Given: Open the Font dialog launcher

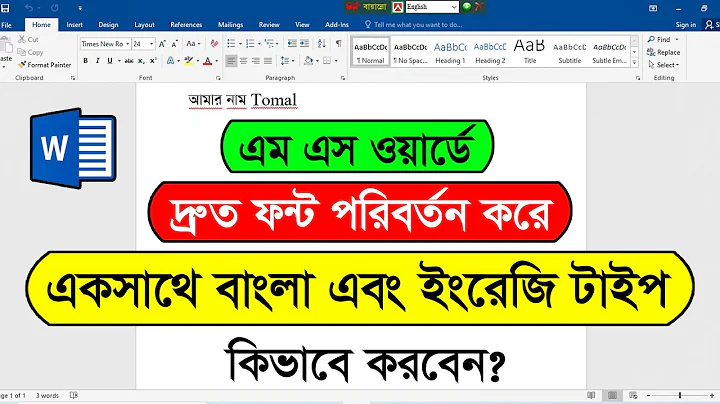Looking at the screenshot, I should click(x=218, y=79).
